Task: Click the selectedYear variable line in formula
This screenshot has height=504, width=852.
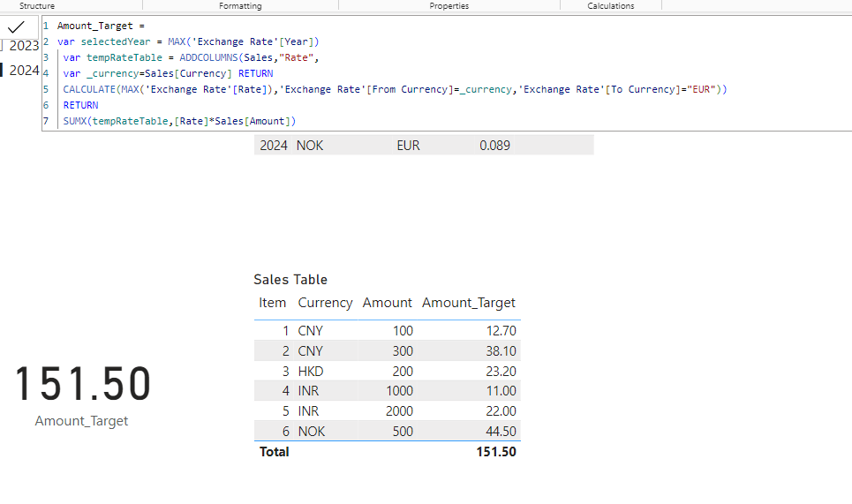Action: click(188, 41)
